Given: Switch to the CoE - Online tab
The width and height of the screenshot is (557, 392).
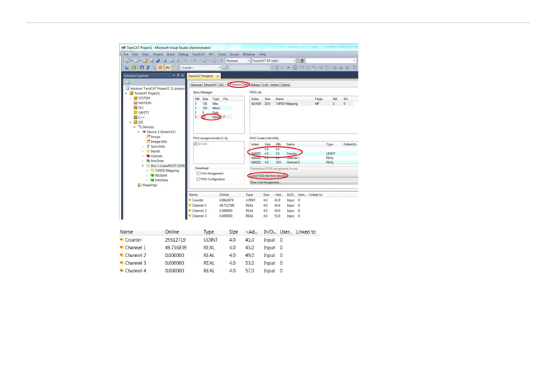Looking at the screenshot, I should [270, 85].
